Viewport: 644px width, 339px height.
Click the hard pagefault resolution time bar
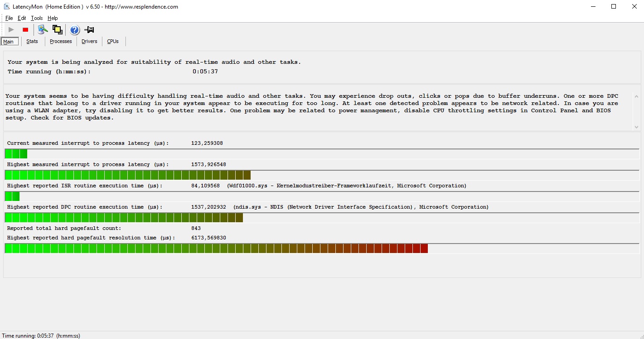point(322,248)
